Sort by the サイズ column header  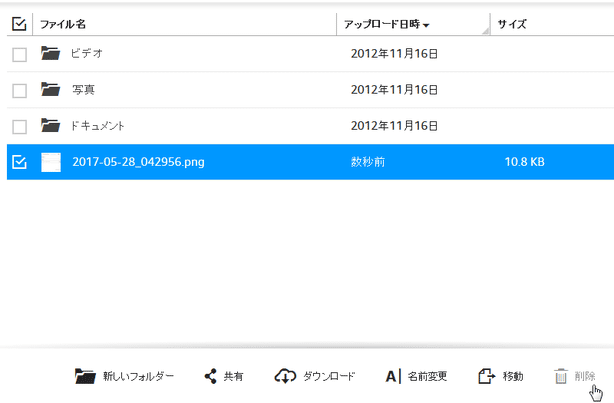coord(512,24)
